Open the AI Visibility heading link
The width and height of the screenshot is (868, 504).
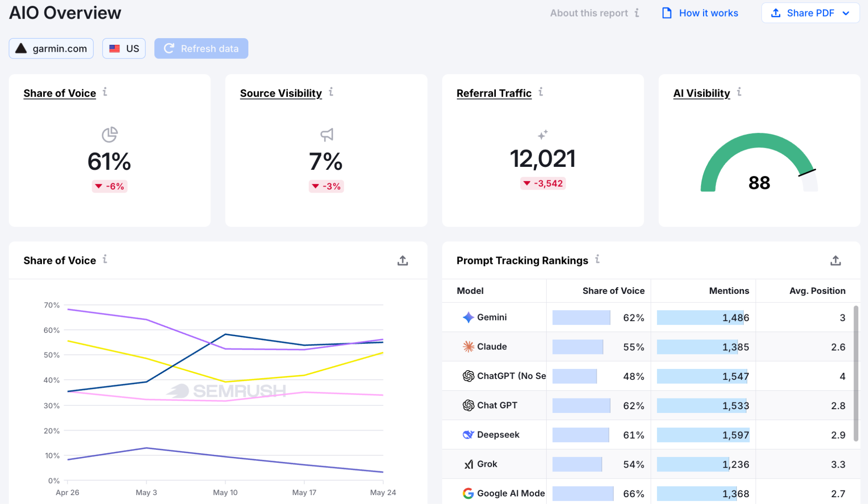[x=701, y=93]
